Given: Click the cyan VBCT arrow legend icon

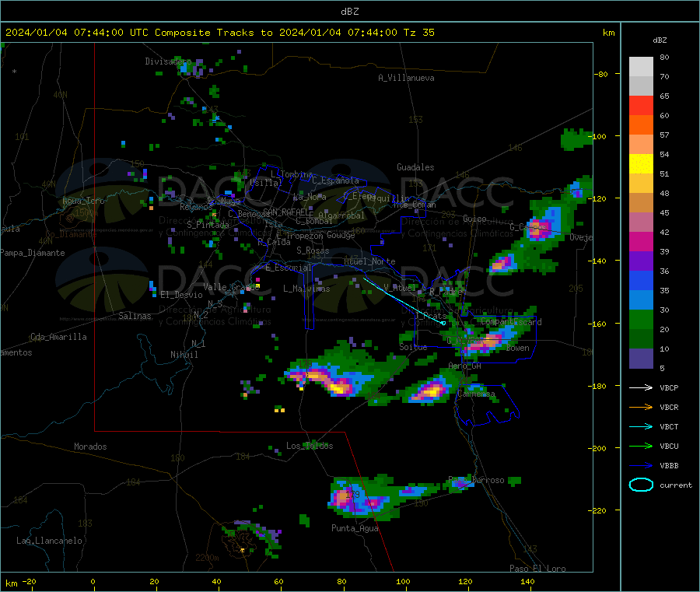Looking at the screenshot, I should pyautogui.click(x=641, y=426).
